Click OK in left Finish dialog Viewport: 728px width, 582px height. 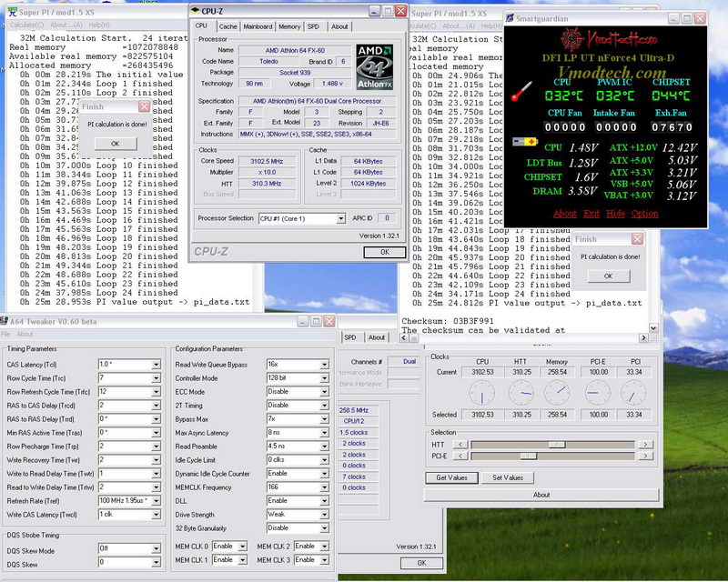pos(116,144)
